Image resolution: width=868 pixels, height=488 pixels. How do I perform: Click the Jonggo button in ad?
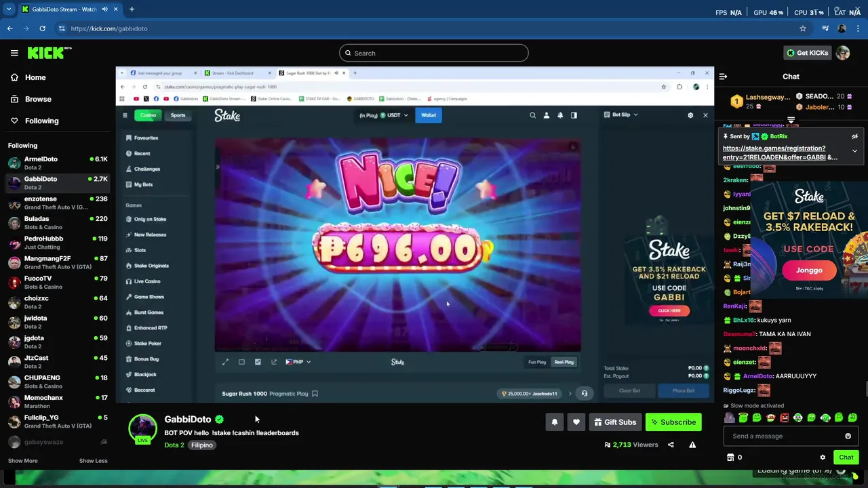pos(809,270)
